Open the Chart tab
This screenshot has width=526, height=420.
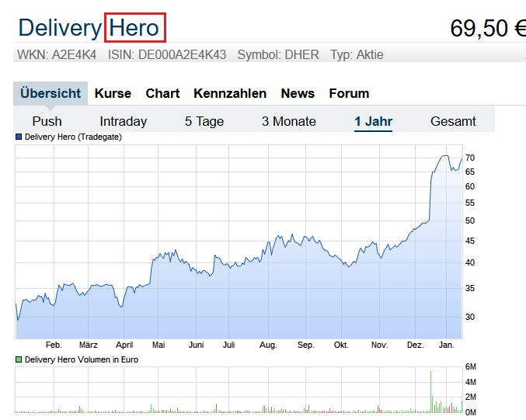pos(162,93)
